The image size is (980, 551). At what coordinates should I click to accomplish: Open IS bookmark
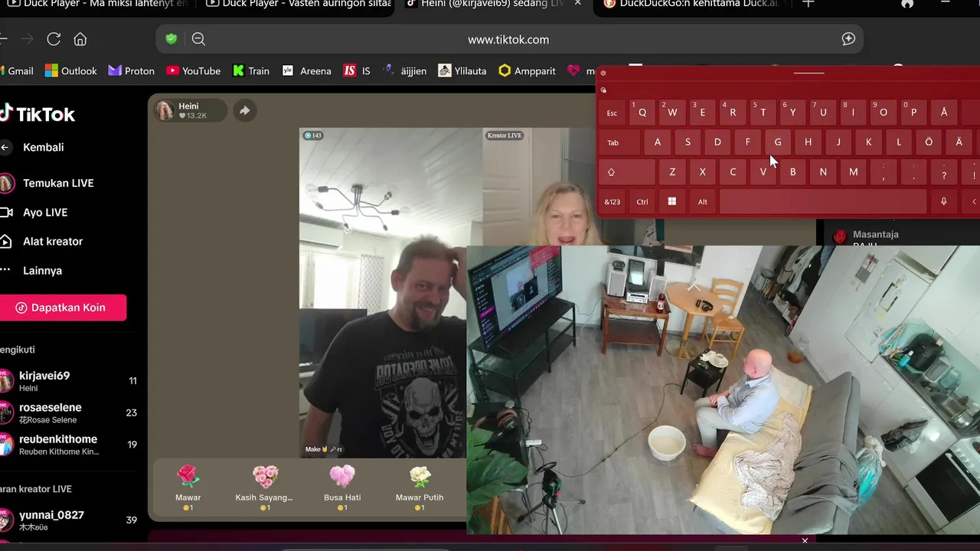(x=357, y=70)
